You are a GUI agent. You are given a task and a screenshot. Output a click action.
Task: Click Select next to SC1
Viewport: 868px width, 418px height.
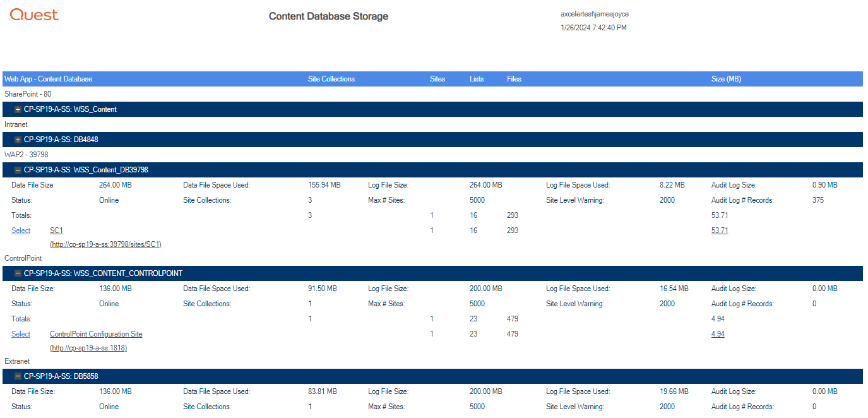coord(21,230)
